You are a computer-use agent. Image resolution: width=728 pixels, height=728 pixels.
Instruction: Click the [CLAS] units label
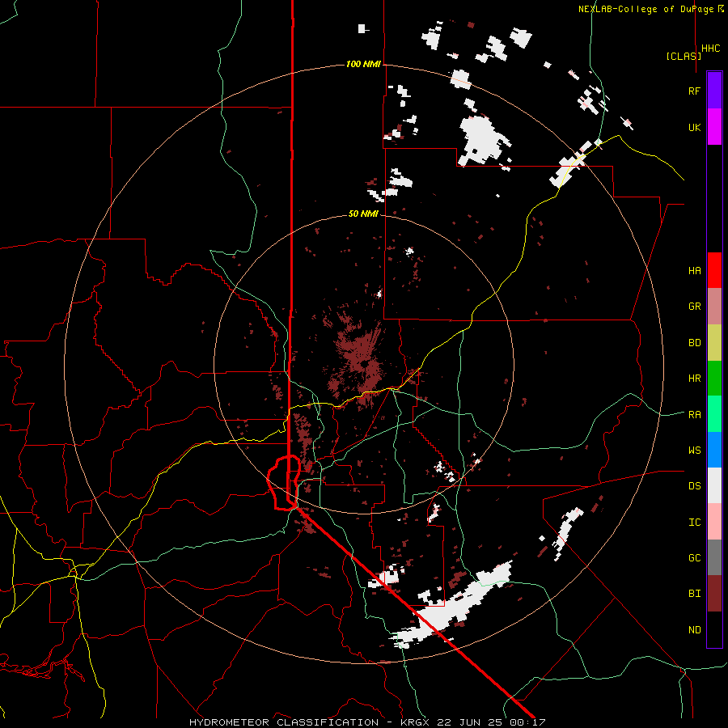tap(684, 56)
